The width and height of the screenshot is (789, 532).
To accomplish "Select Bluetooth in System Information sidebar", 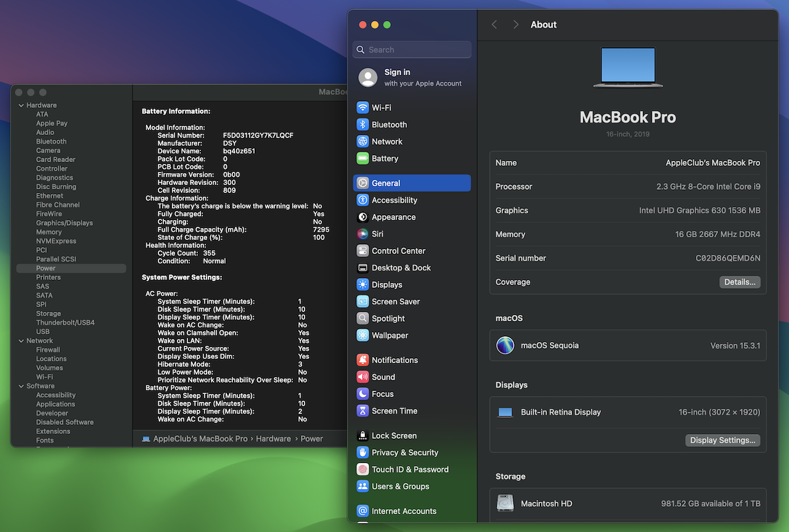I will [x=51, y=141].
